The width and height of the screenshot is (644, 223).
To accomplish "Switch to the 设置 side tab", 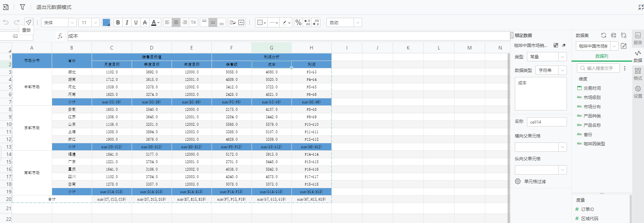I will click(638, 92).
